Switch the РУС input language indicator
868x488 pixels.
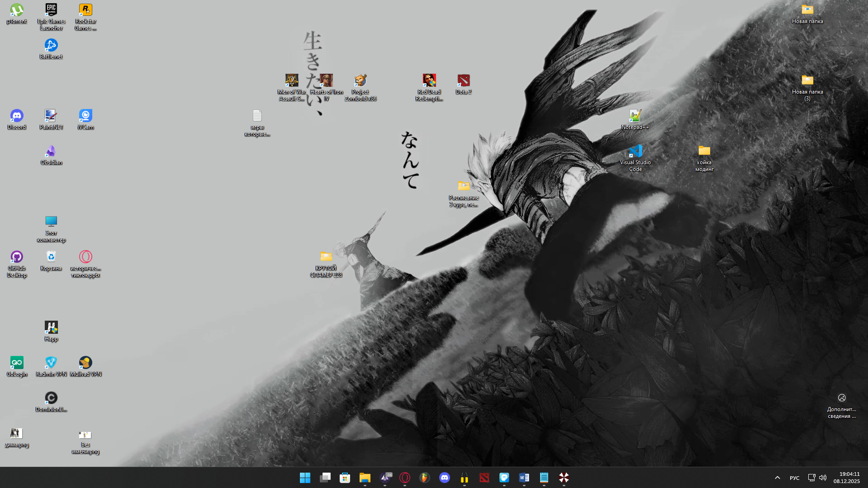point(795,478)
